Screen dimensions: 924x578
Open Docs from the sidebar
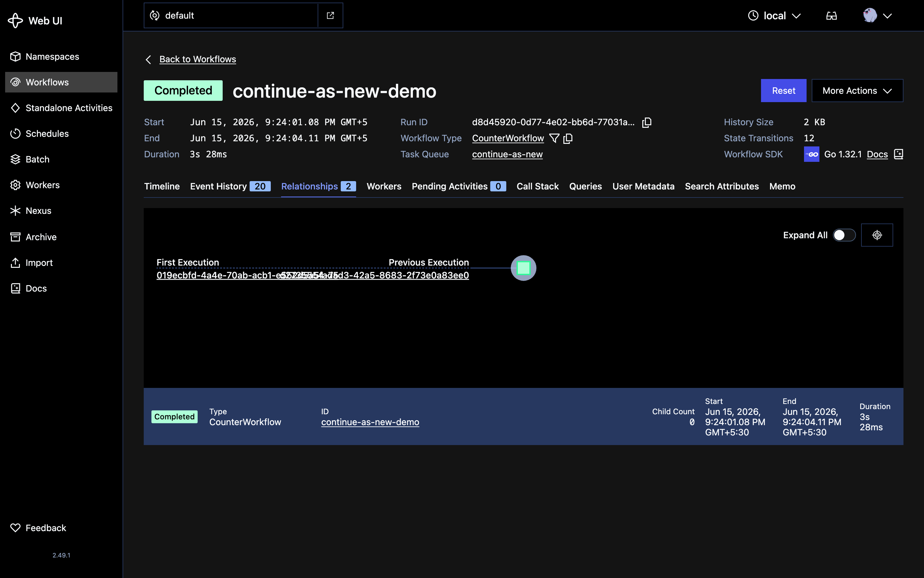click(61, 288)
